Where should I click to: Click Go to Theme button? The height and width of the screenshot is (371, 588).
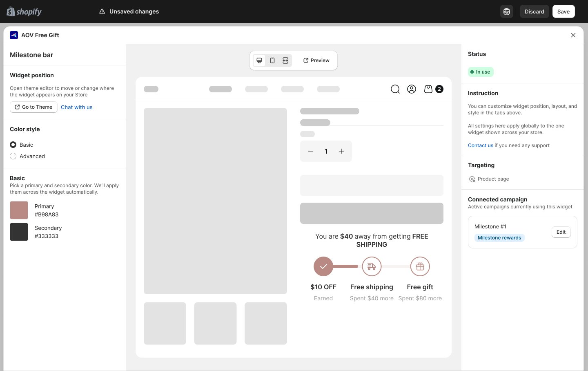click(x=33, y=107)
